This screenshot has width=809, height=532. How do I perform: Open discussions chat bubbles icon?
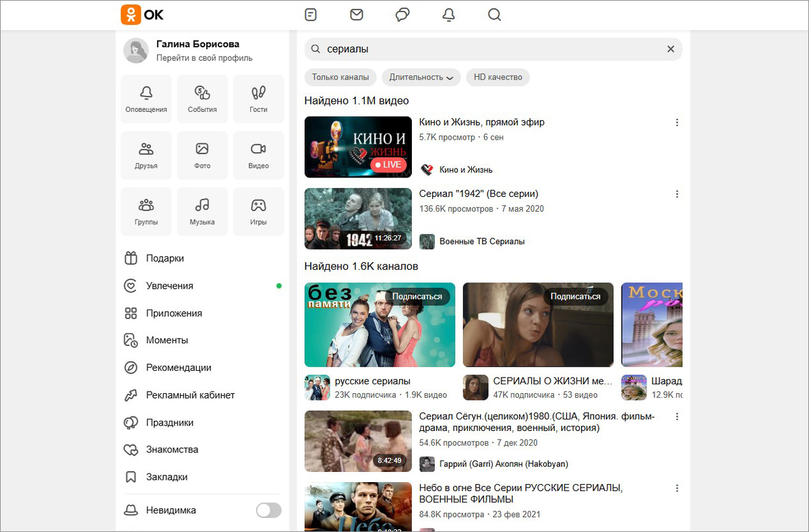[x=402, y=14]
